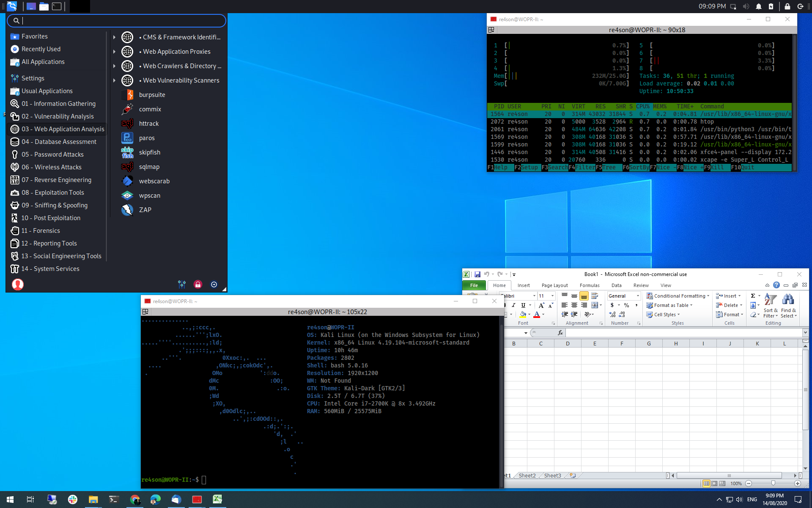Screen dimensions: 812x508
Task: Select Formulas tab in Excel ribbon
Action: [x=589, y=285]
